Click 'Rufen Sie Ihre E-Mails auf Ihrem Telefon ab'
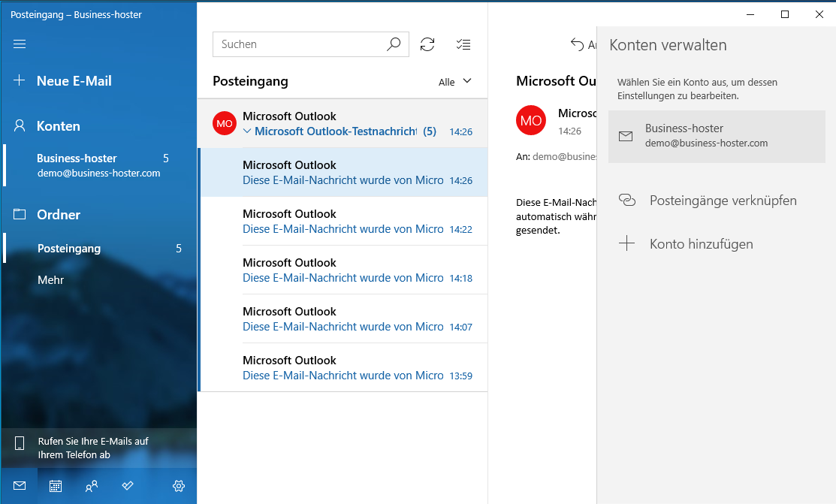Screen dimensions: 836x504 (x=93, y=448)
